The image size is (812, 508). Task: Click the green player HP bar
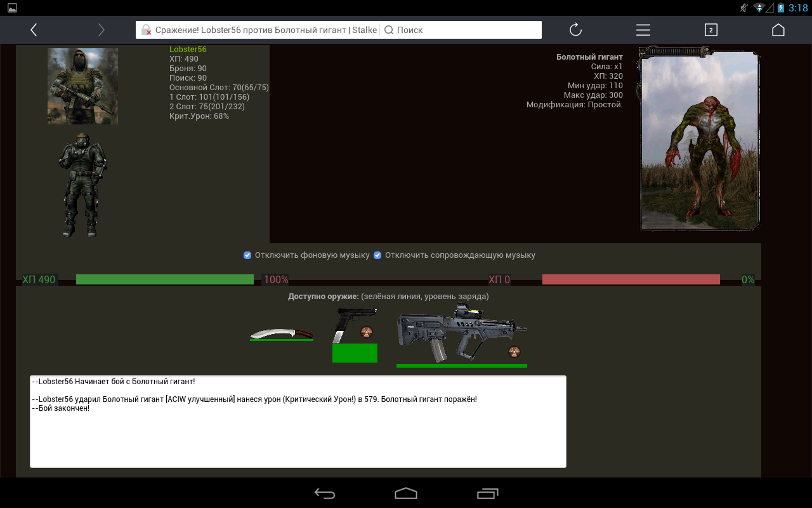[x=165, y=279]
